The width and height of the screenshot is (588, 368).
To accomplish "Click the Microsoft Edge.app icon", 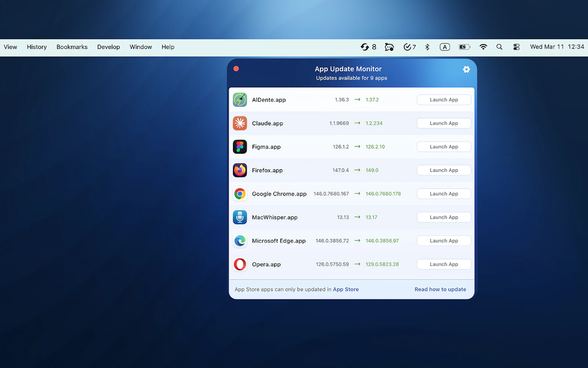I will tap(240, 241).
